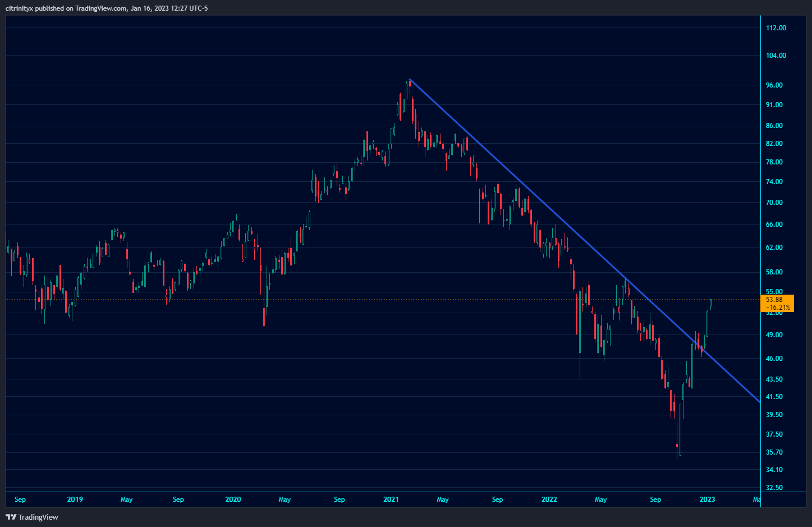
Task: Click the 46.00 price axis label
Action: (x=774, y=359)
